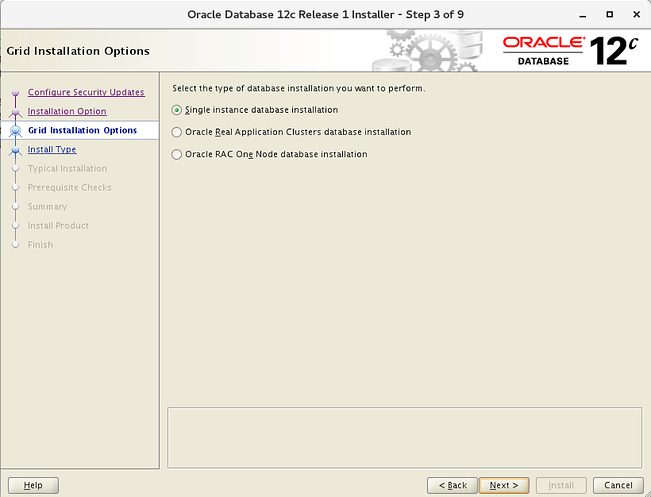Jump to the Install Type step
651x497 pixels.
(x=52, y=150)
